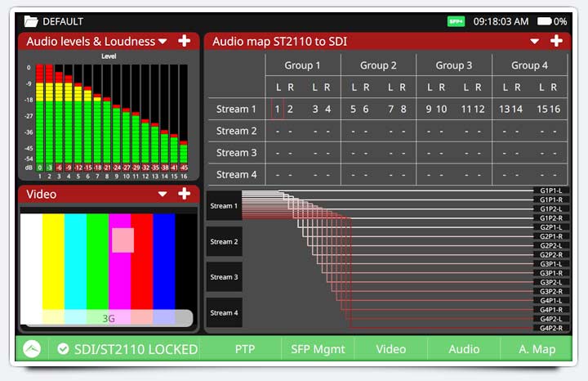Open the DEFAULT preset folder icon
Image resolution: width=588 pixels, height=381 pixels.
(31, 21)
